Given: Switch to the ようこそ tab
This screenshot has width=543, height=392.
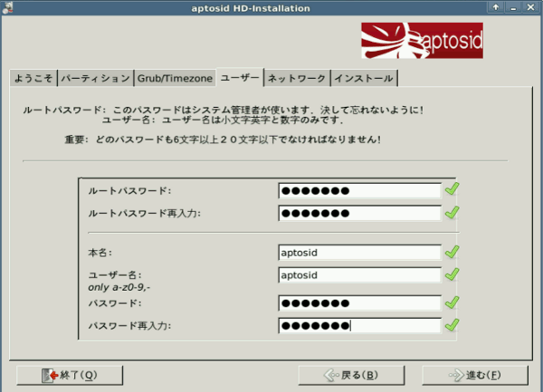Looking at the screenshot, I should click(x=34, y=79).
